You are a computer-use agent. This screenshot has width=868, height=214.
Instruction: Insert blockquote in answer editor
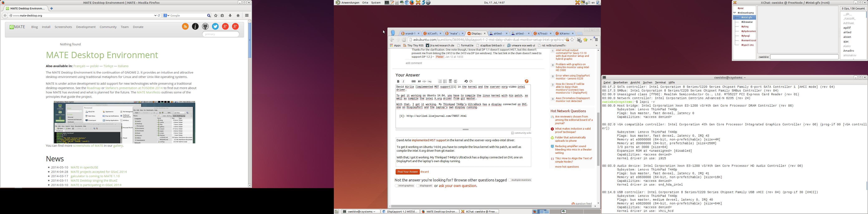pyautogui.click(x=419, y=81)
